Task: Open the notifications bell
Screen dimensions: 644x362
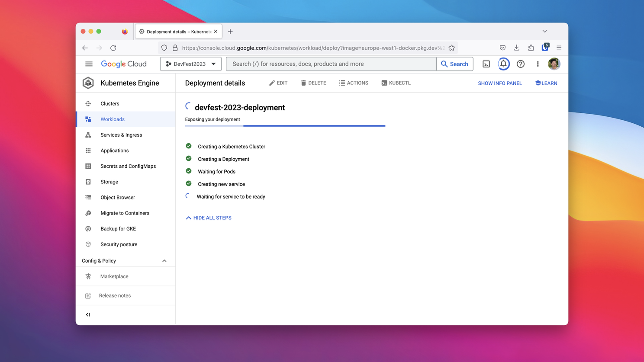Action: (x=503, y=64)
